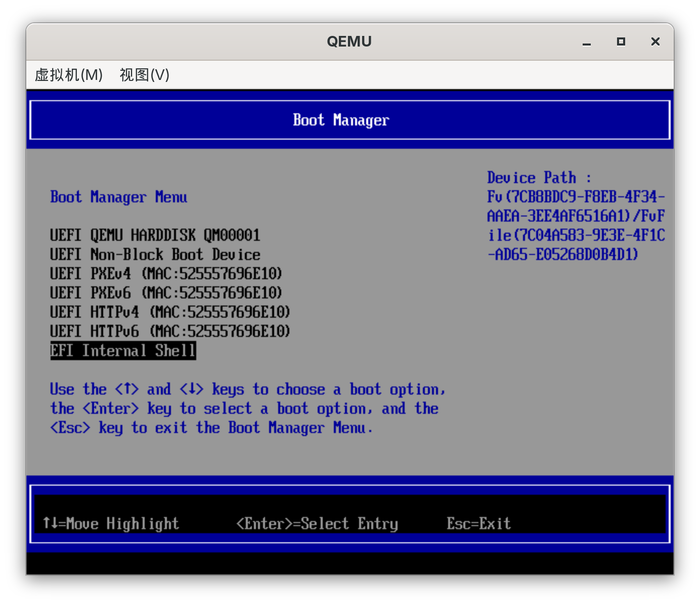Choose the UEFI PXEv6 boot option

pyautogui.click(x=166, y=293)
